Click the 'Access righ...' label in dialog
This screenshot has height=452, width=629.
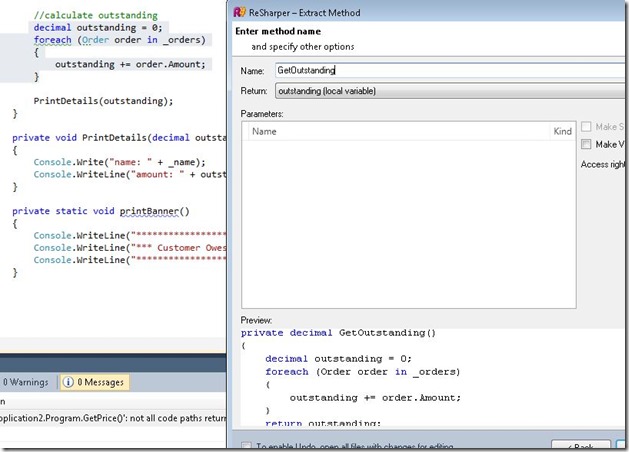603,164
